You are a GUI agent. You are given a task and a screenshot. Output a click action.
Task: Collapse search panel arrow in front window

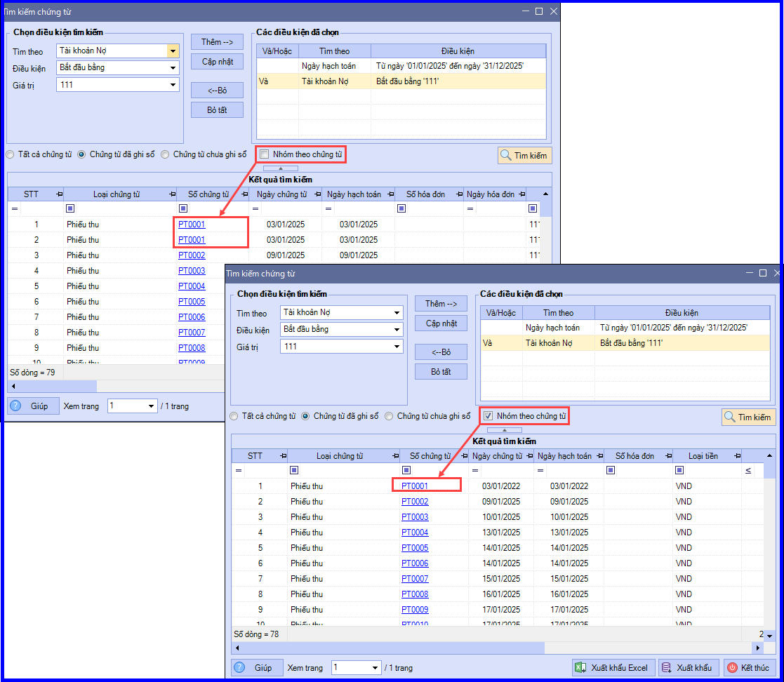pyautogui.click(x=505, y=430)
